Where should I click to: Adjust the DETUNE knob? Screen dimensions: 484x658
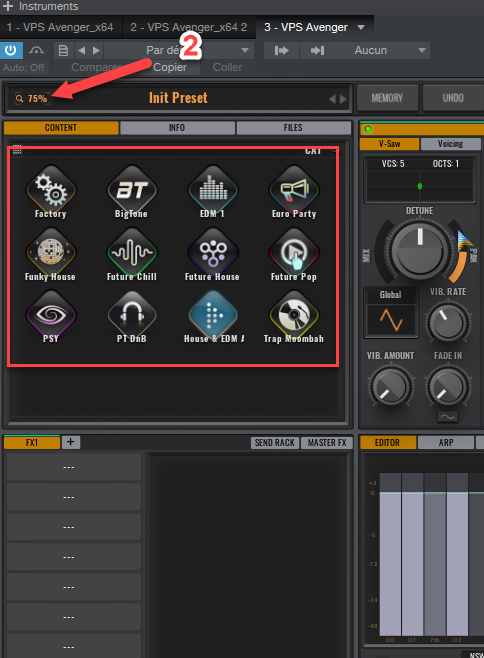[x=420, y=251]
